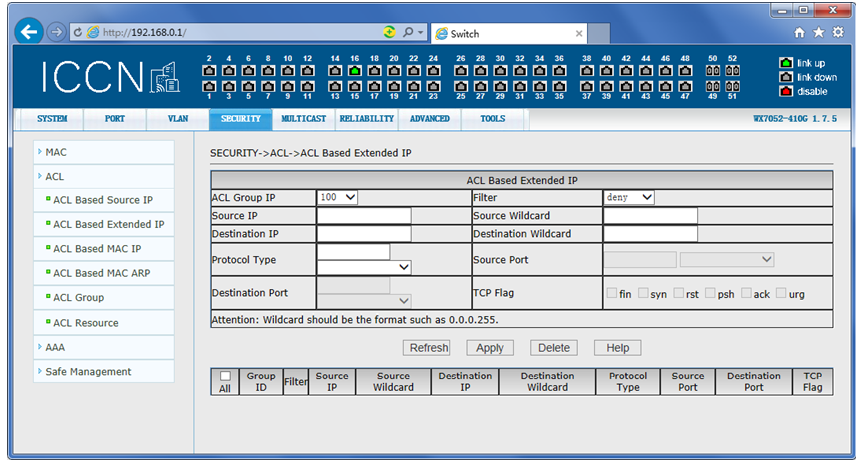The height and width of the screenshot is (461, 860).
Task: Switch to the PORT tab
Action: (115, 119)
